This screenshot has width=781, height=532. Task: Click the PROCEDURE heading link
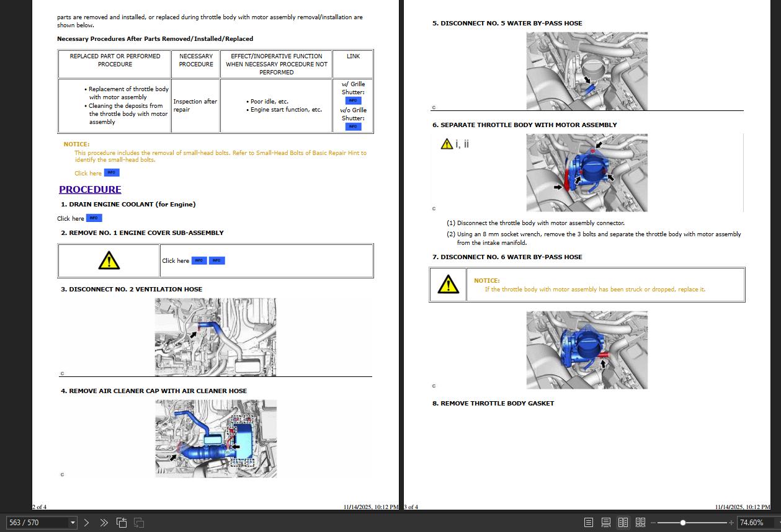pos(90,190)
